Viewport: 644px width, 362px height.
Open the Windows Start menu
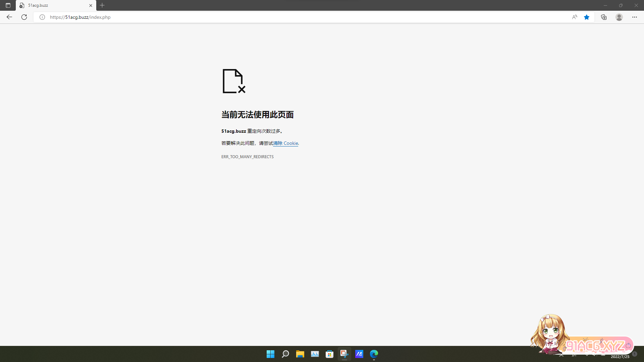[x=270, y=354]
